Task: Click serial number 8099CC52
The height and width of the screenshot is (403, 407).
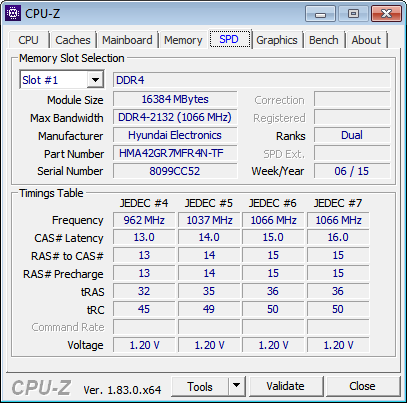Action: (175, 171)
